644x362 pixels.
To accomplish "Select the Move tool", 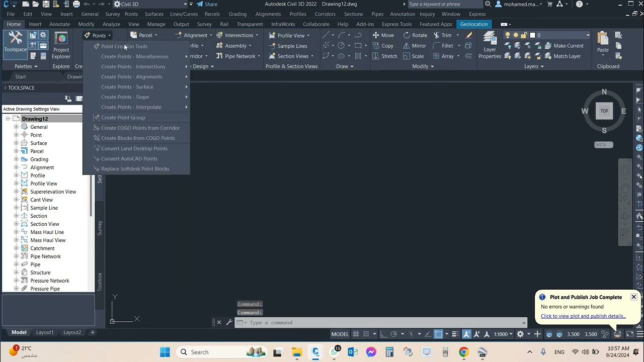I will coord(383,35).
